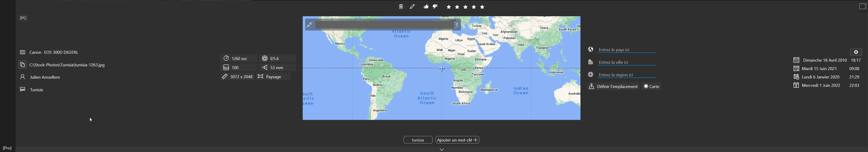The width and height of the screenshot is (868, 152).
Task: Expand panel with bottom chevron arrow
Action: coord(442,149)
